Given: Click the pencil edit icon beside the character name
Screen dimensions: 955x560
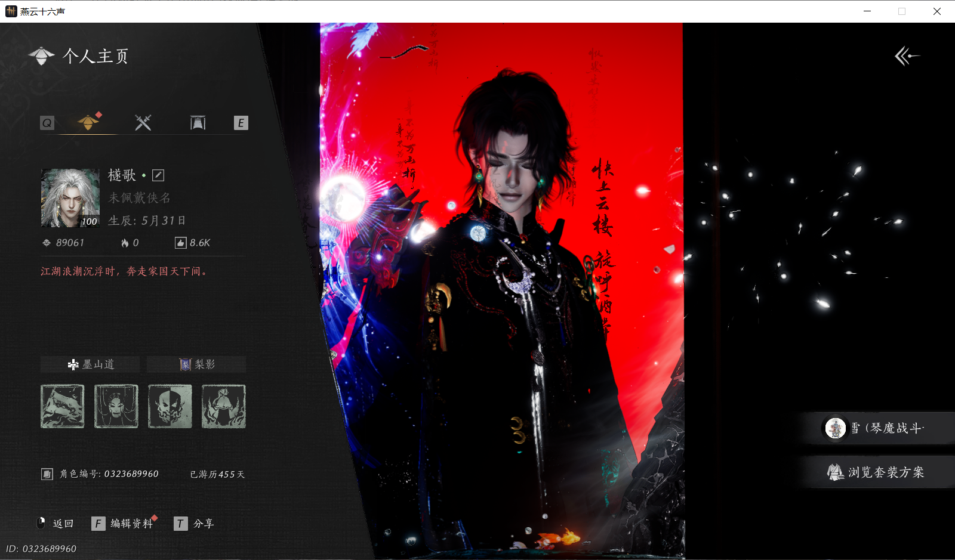Looking at the screenshot, I should (x=158, y=175).
